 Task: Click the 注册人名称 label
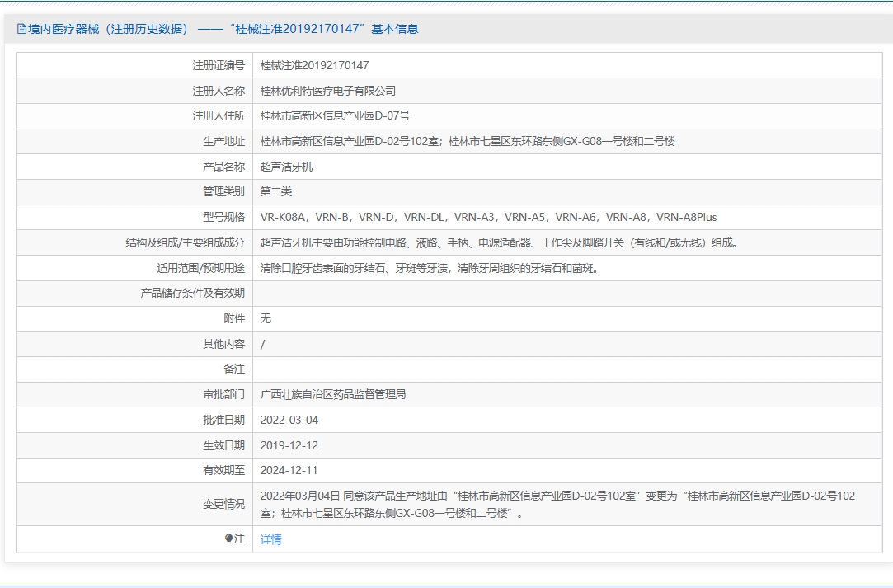219,91
